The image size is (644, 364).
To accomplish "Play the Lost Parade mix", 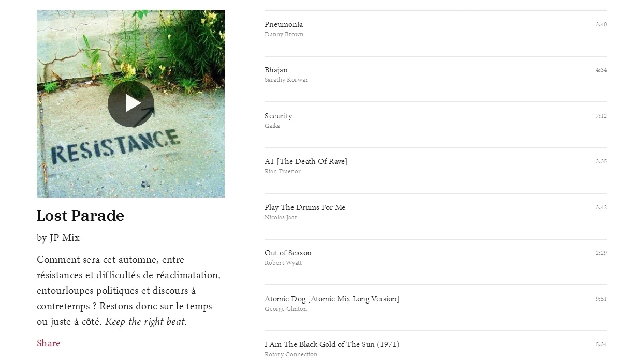I will (131, 104).
